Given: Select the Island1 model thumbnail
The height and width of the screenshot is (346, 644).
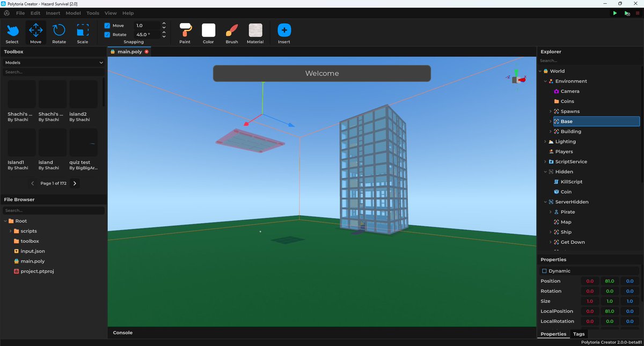Looking at the screenshot, I should (21, 143).
